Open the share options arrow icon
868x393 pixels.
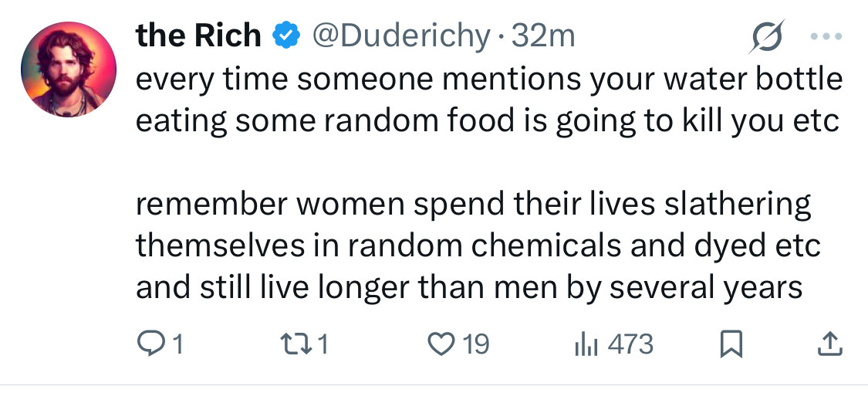coord(830,344)
